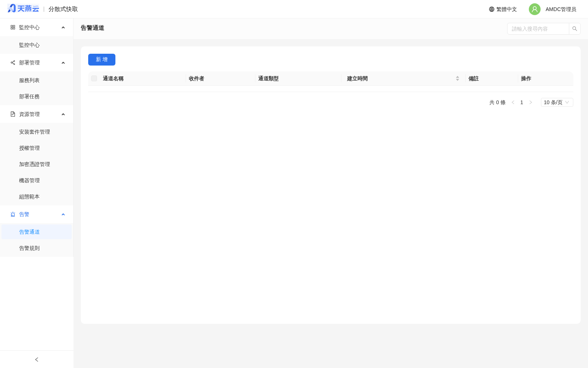Click the green user avatar icon
The height and width of the screenshot is (368, 588).
[x=535, y=9]
